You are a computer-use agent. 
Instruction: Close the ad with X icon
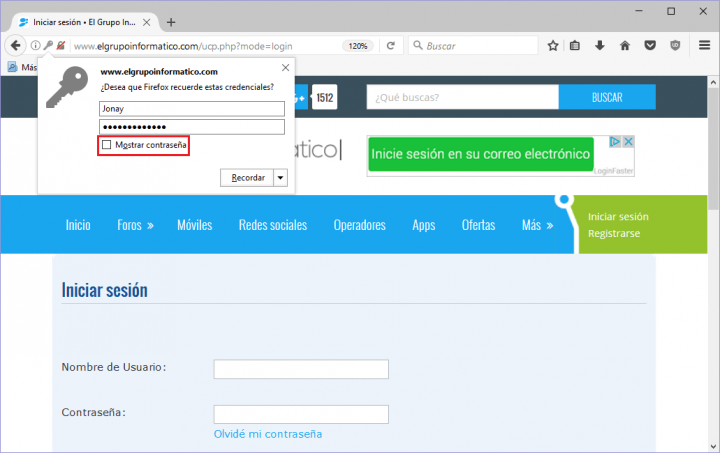(x=629, y=142)
